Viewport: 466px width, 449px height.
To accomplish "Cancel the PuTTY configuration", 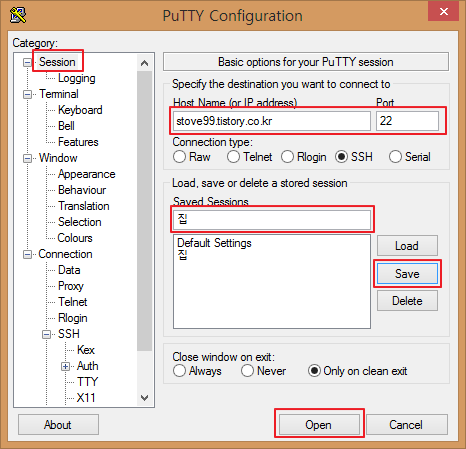I will coord(407,425).
